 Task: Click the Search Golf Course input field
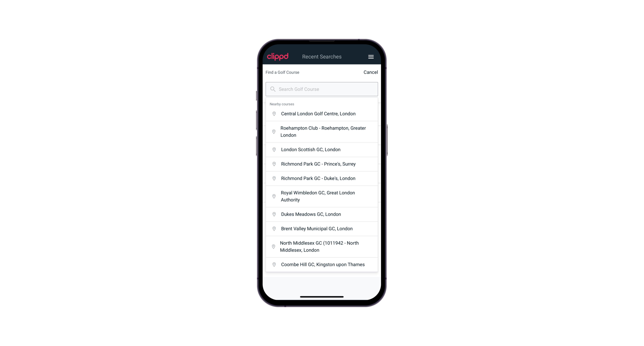click(x=322, y=89)
